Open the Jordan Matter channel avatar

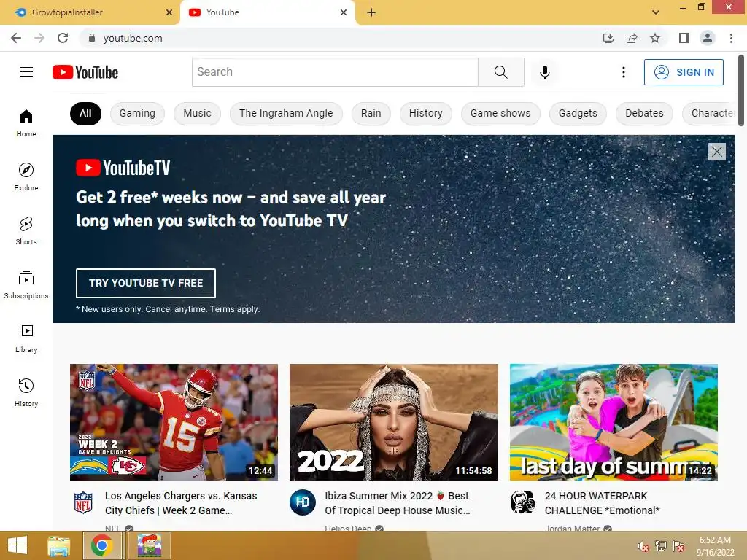click(522, 502)
